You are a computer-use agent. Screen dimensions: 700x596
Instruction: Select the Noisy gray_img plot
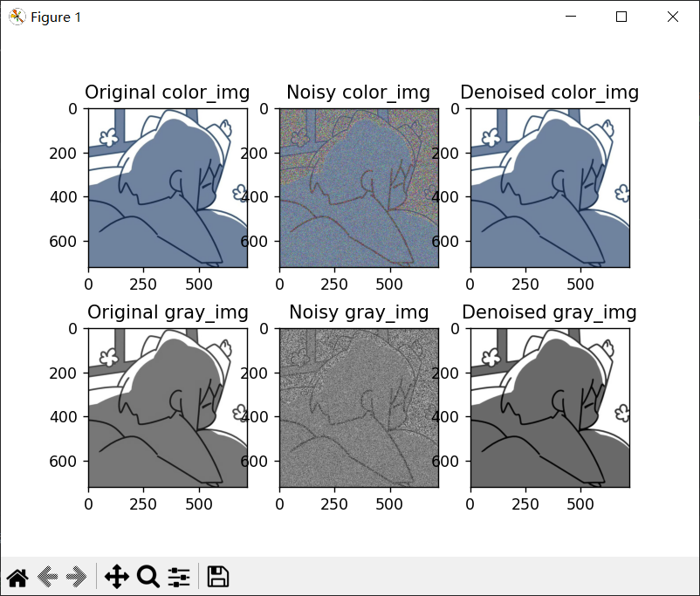[x=359, y=408]
